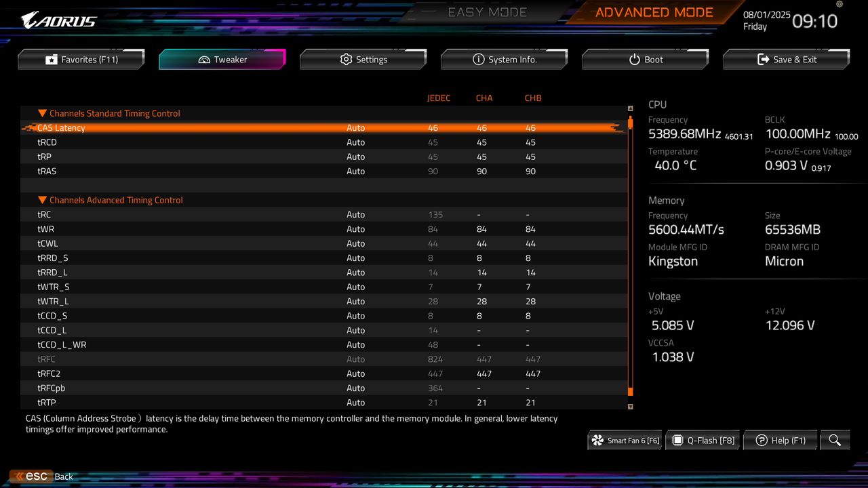Select the tRFCpb timing row
The image size is (868, 488).
[x=324, y=388]
